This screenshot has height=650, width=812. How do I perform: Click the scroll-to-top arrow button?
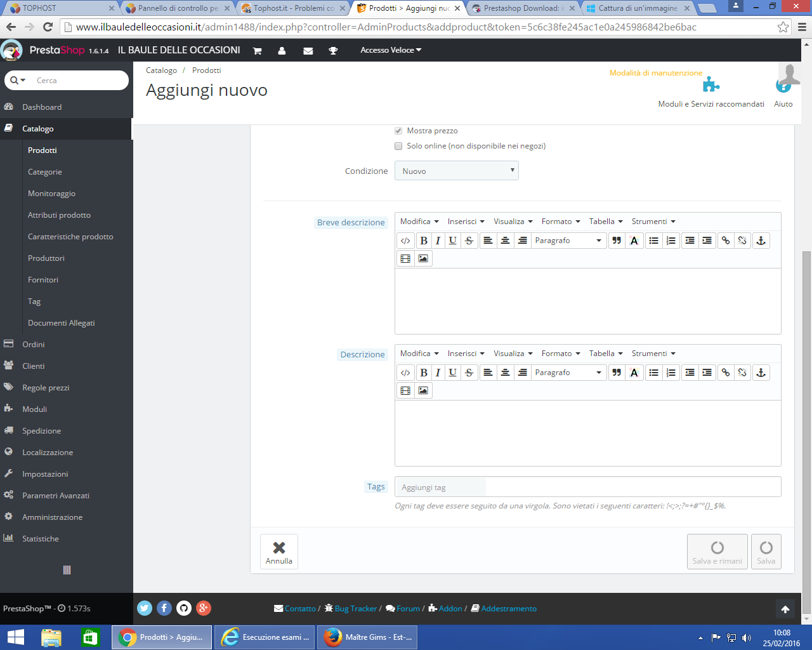pos(785,609)
